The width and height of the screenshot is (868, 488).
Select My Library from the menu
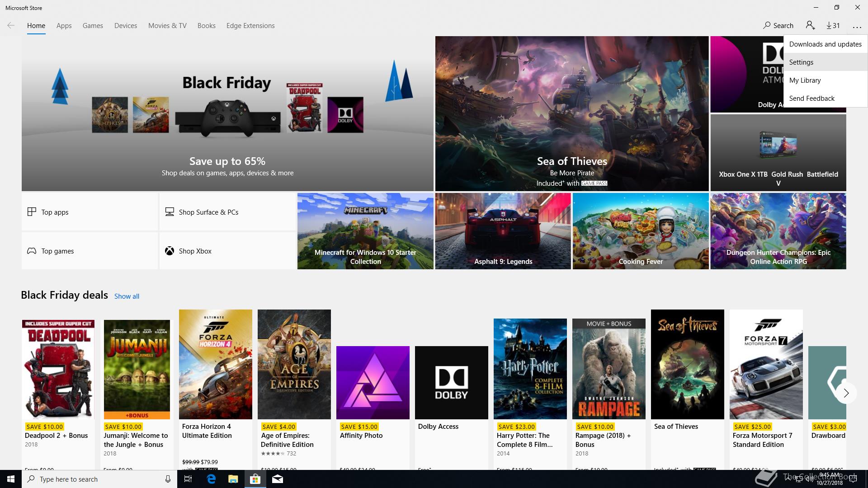point(826,80)
